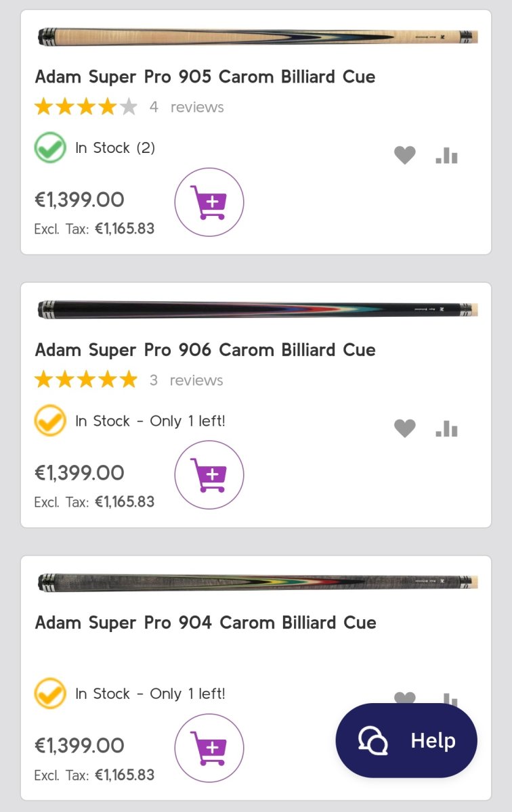512x812 pixels.
Task: Open Adam Super Pro 905 product title
Action: [205, 76]
